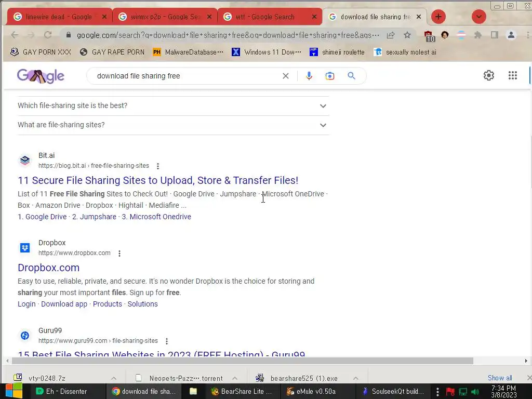Open the MalwareDatabase bookmark
532x399 pixels.
[188, 52]
